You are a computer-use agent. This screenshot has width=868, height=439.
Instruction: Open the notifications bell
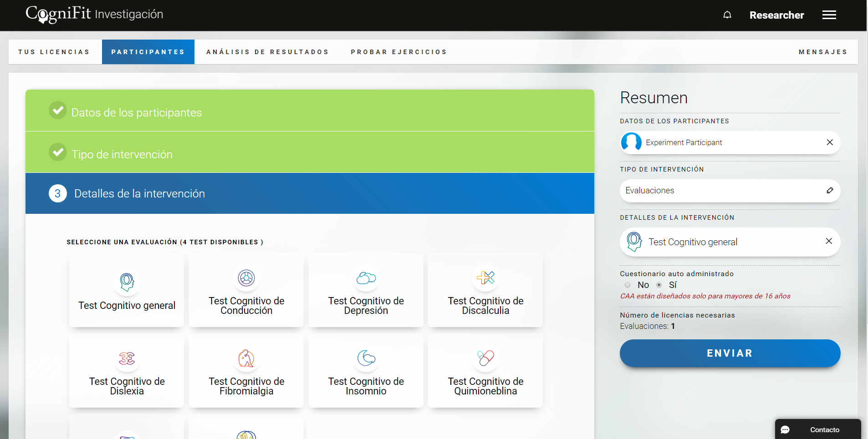[x=727, y=15]
